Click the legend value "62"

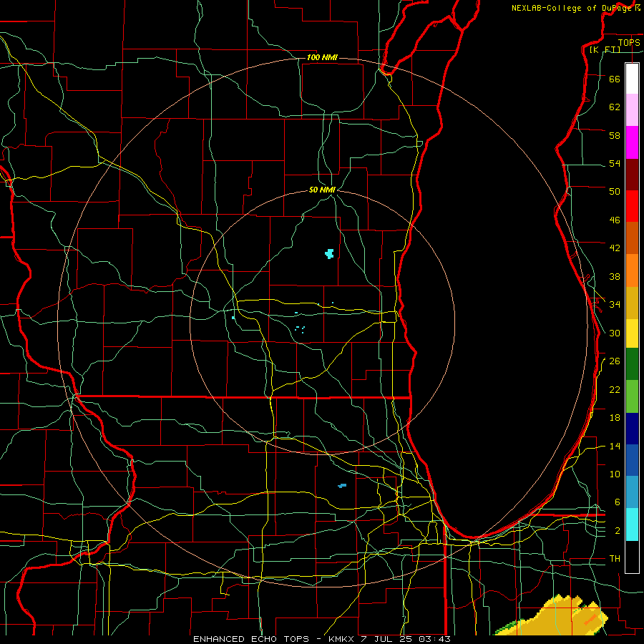click(615, 107)
